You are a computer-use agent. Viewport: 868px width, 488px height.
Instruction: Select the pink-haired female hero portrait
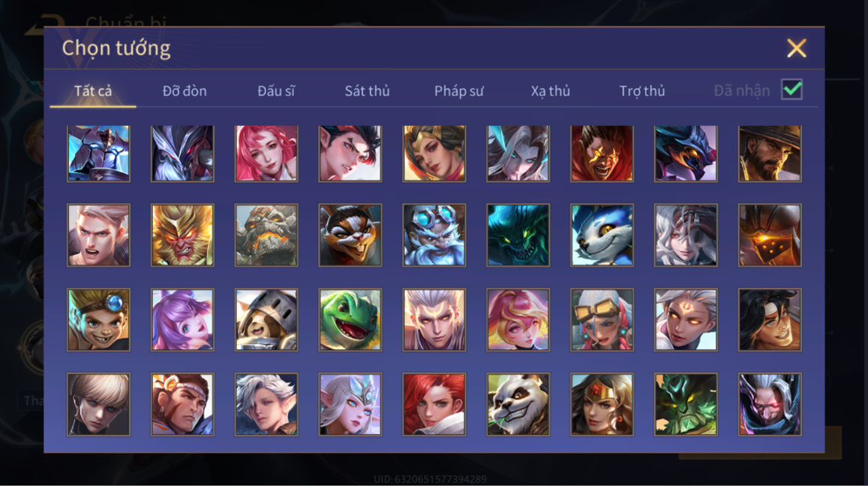[266, 153]
